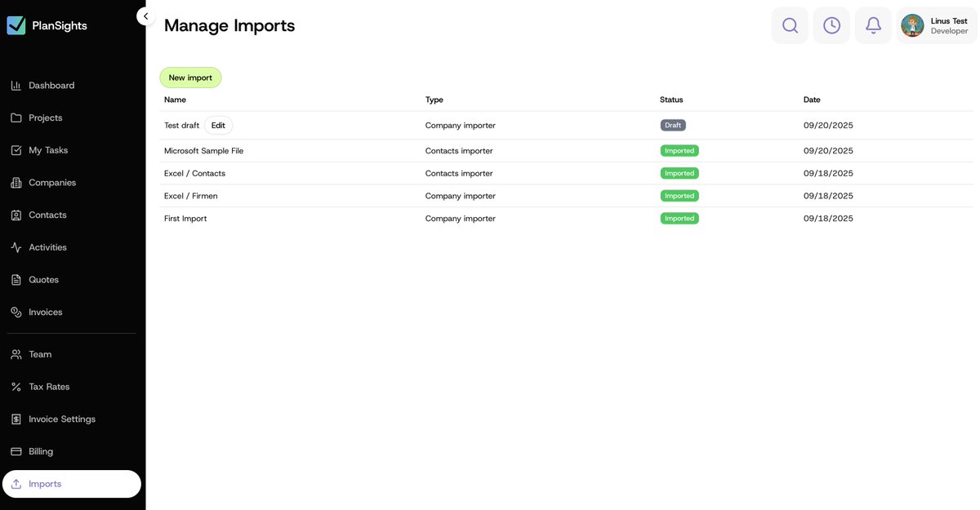Click the Activities pulse icon
The image size is (980, 510).
16,247
